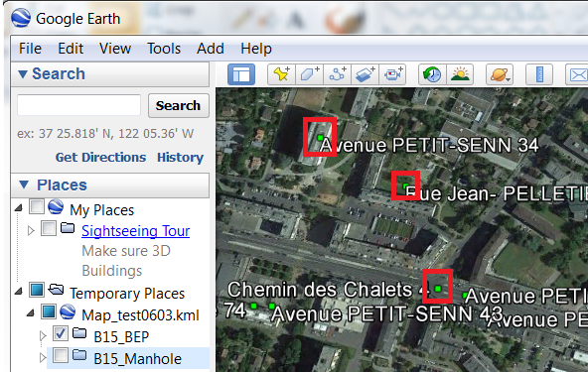The image size is (588, 372).
Task: Click the search text input field
Action: [79, 105]
